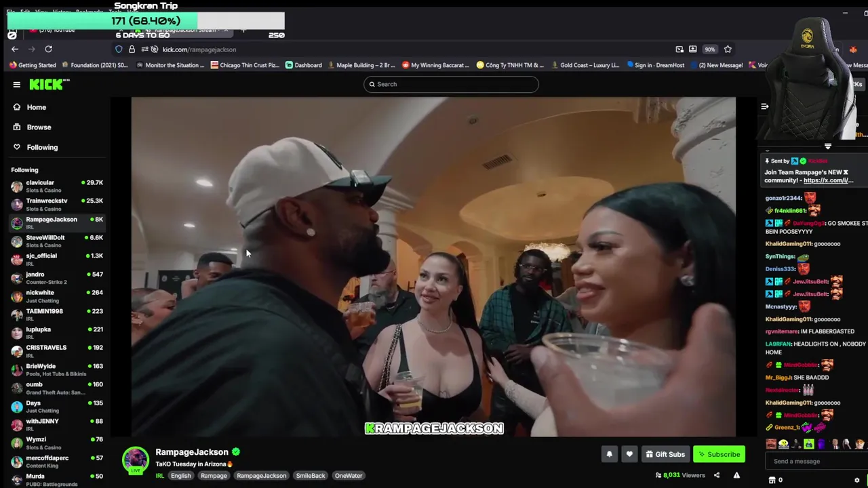Click the shield tracking protection icon
The width and height of the screenshot is (868, 488).
coord(119,49)
